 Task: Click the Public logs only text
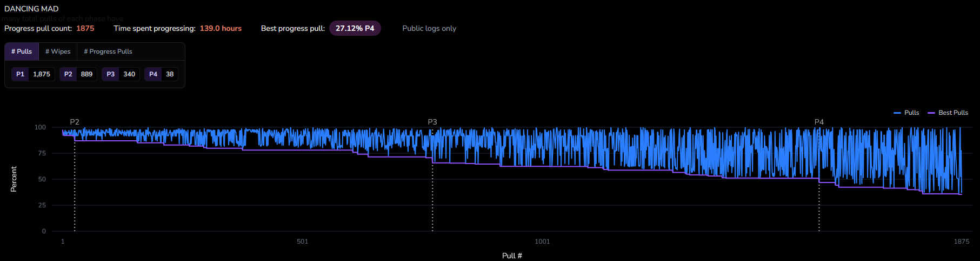(429, 28)
